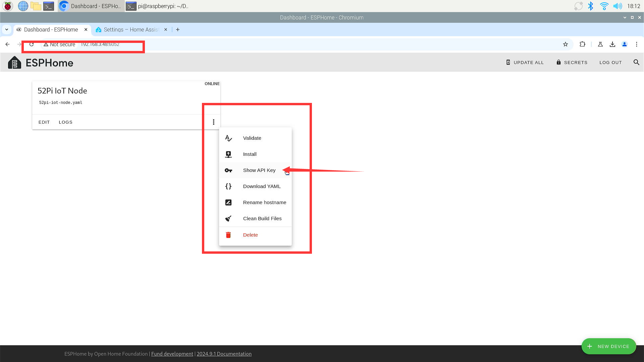Click the LOGS tab for 52Pi IoT Node

pos(65,122)
